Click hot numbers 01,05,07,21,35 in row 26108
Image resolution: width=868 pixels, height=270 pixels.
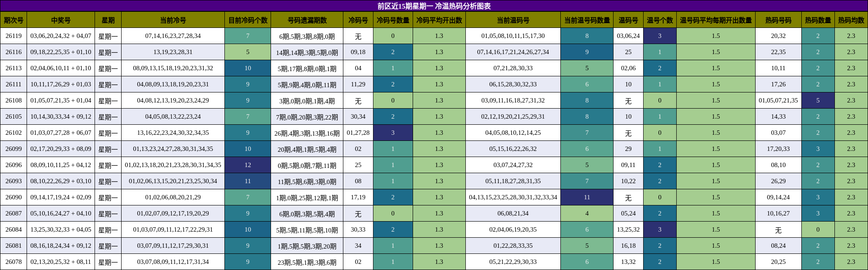coord(778,100)
